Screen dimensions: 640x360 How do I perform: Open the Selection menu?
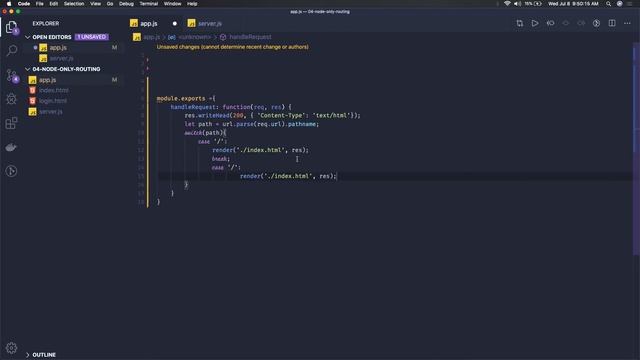(x=74, y=4)
